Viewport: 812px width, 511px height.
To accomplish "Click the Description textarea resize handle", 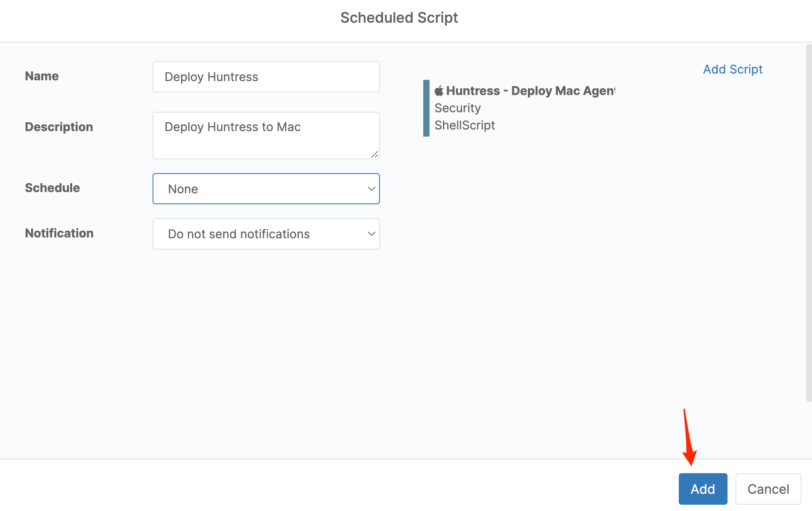I will (375, 154).
